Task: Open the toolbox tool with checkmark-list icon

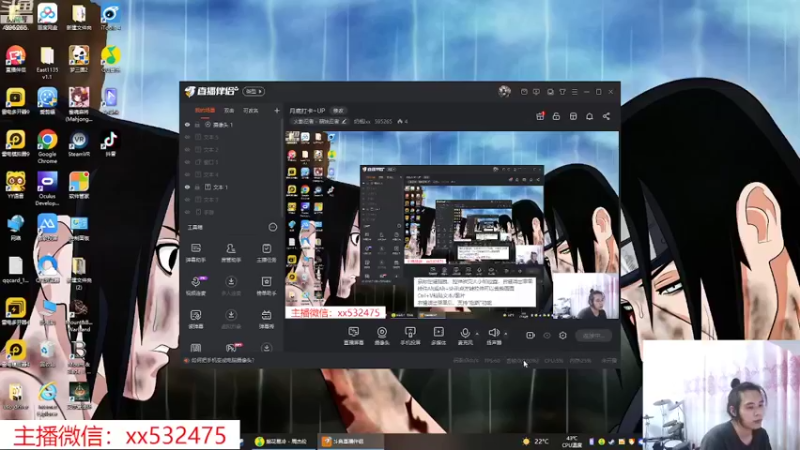Action: pos(266,253)
